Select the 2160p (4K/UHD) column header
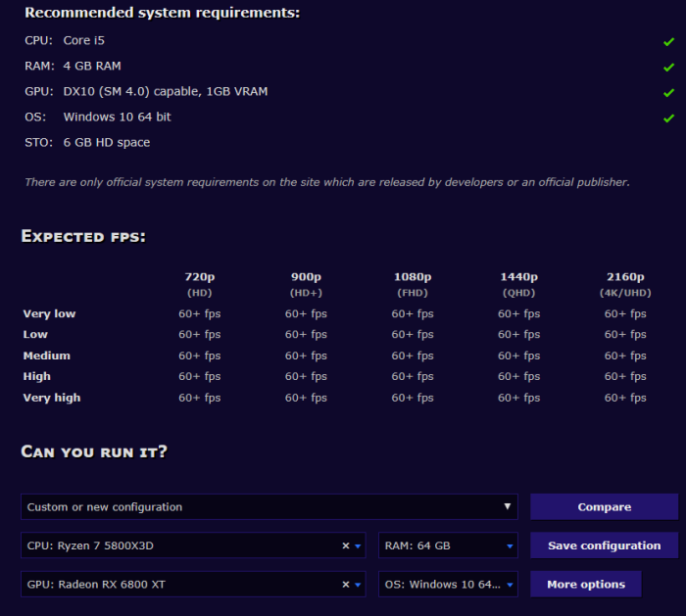The image size is (686, 616). tap(625, 284)
